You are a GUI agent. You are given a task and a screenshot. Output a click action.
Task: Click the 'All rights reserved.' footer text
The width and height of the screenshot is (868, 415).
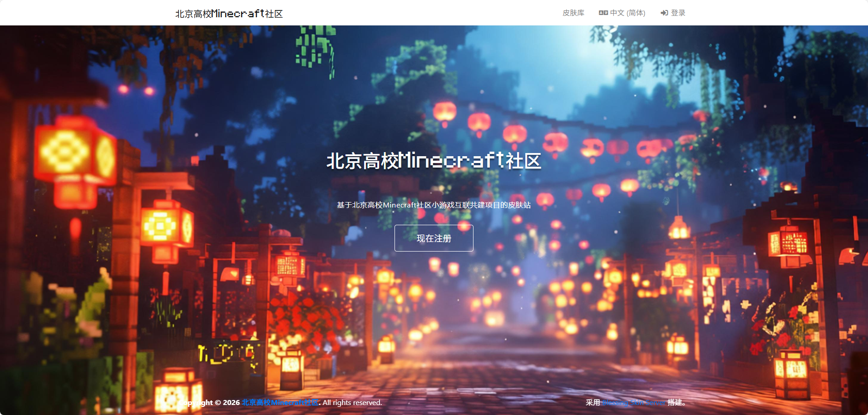352,402
